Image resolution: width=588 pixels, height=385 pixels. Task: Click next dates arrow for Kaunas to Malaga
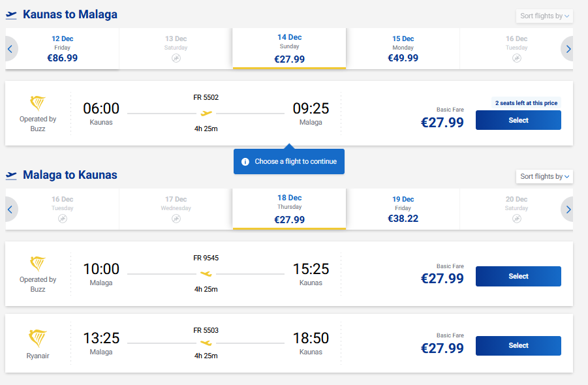pyautogui.click(x=568, y=49)
